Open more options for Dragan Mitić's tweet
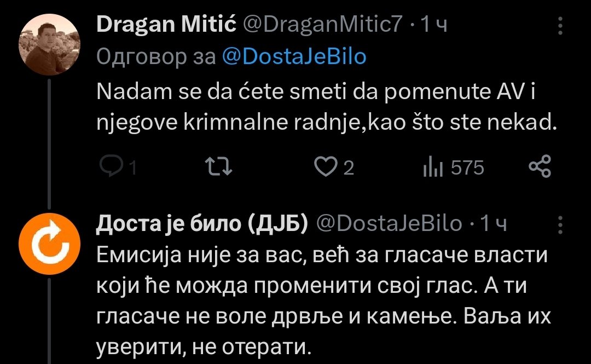The width and height of the screenshot is (591, 364). (x=560, y=26)
